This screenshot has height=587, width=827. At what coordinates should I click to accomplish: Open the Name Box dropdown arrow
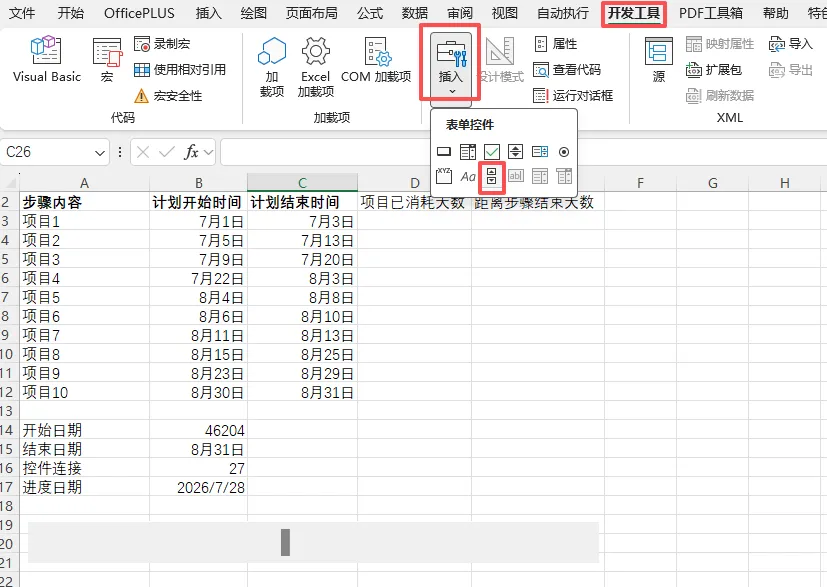point(100,153)
